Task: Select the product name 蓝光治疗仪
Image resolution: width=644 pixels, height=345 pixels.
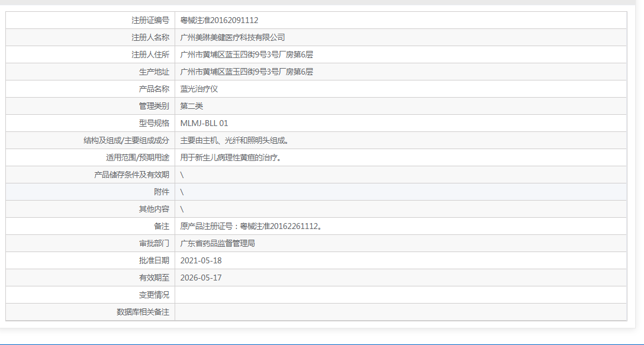Action: pyautogui.click(x=199, y=89)
